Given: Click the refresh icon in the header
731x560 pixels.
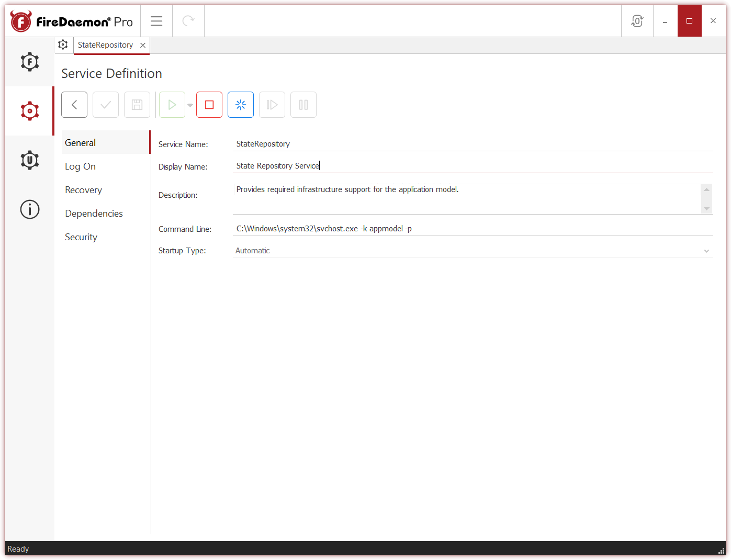Looking at the screenshot, I should (x=188, y=20).
